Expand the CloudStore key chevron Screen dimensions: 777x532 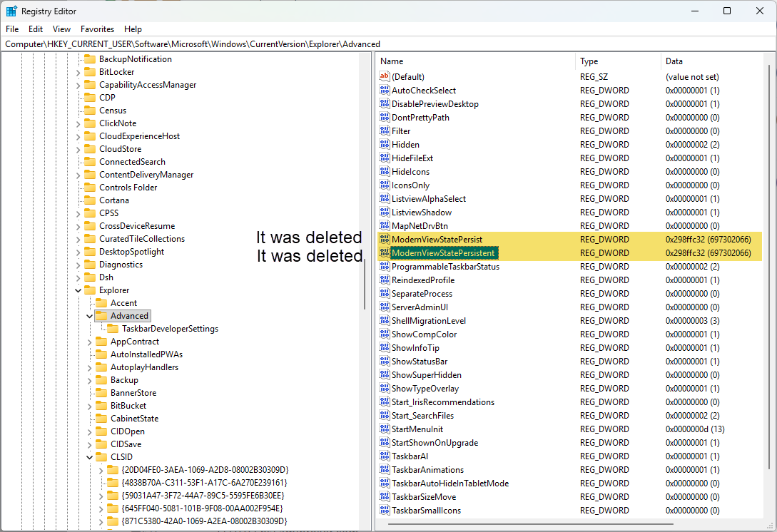pyautogui.click(x=78, y=149)
